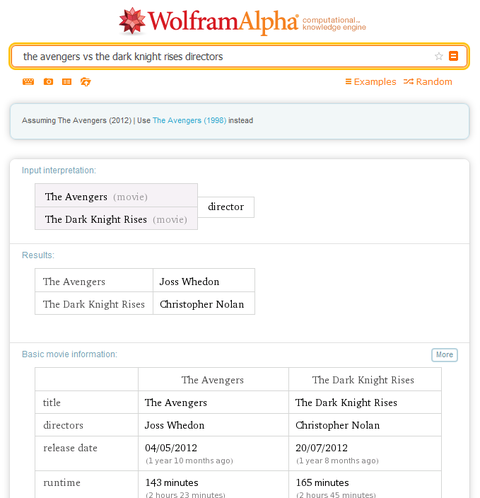This screenshot has height=498, width=480.
Task: Click 'Joss Whedon' in directors row
Action: click(x=175, y=425)
